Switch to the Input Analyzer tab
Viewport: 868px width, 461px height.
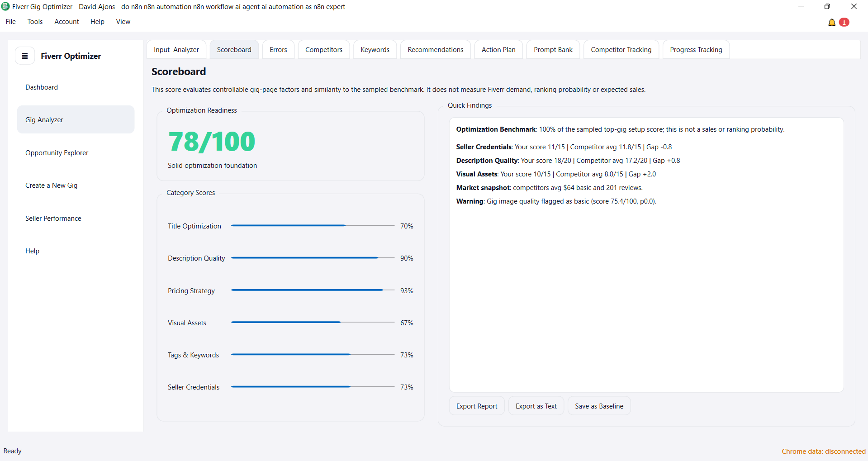point(176,50)
